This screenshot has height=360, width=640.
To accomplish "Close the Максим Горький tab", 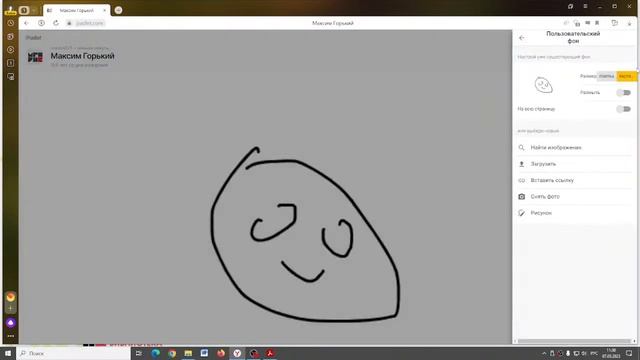I will click(104, 10).
